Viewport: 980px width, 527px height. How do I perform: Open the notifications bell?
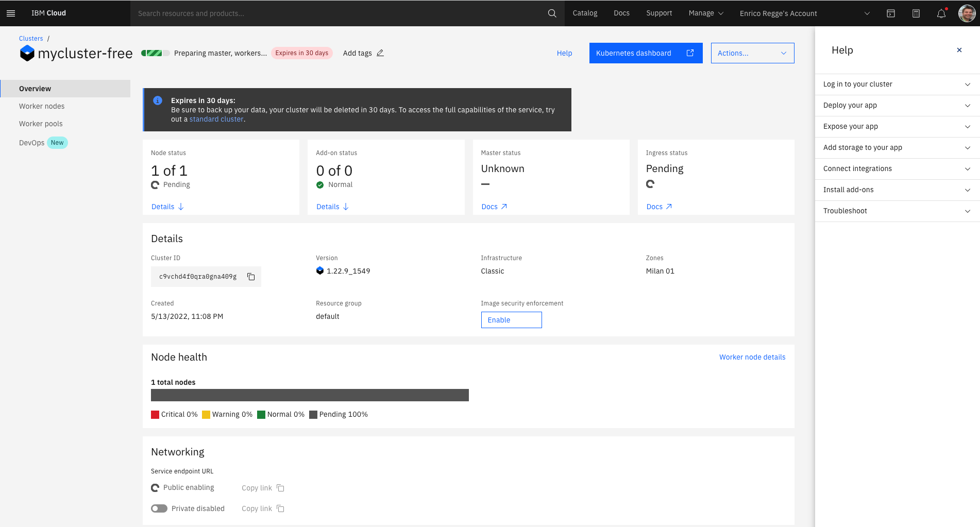[x=941, y=13]
